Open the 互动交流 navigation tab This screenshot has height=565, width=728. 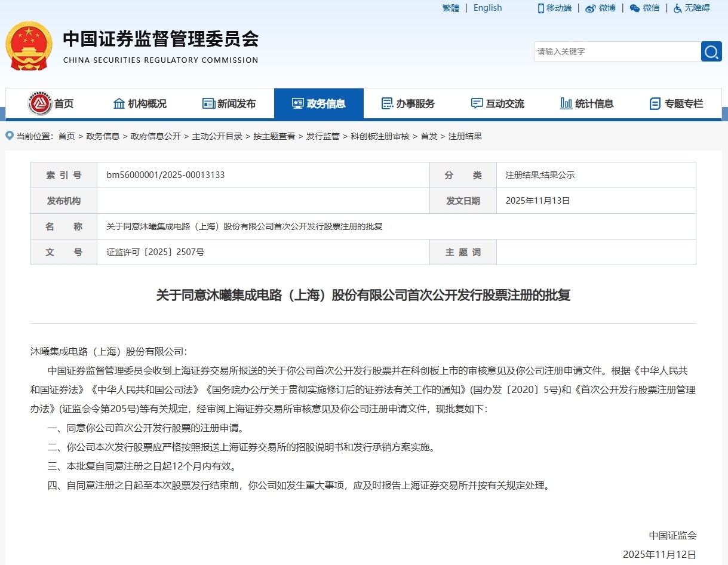(498, 103)
